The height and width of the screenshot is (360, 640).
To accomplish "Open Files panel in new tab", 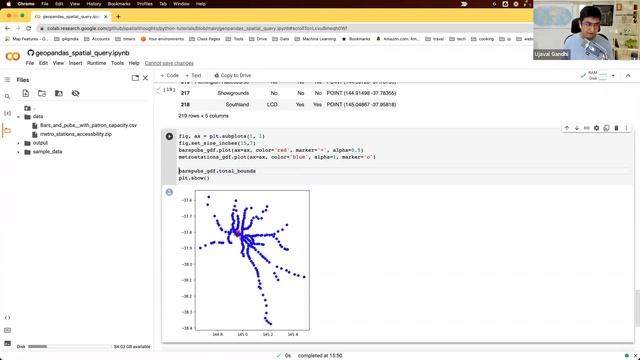I will click(135, 78).
